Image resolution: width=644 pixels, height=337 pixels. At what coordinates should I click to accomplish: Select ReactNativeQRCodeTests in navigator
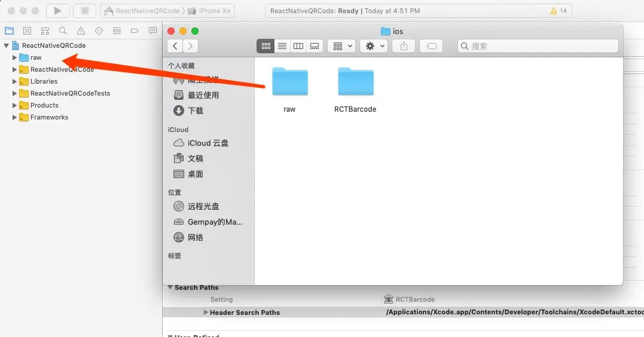(x=70, y=93)
